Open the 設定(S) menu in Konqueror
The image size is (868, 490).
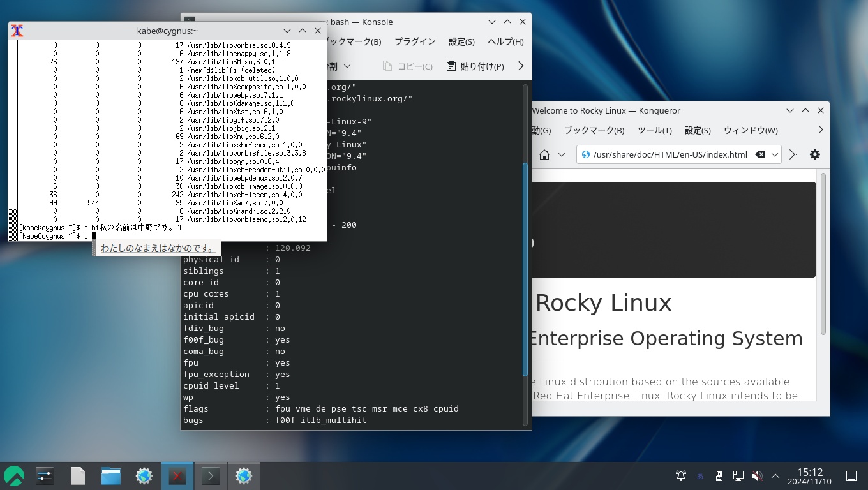click(698, 130)
